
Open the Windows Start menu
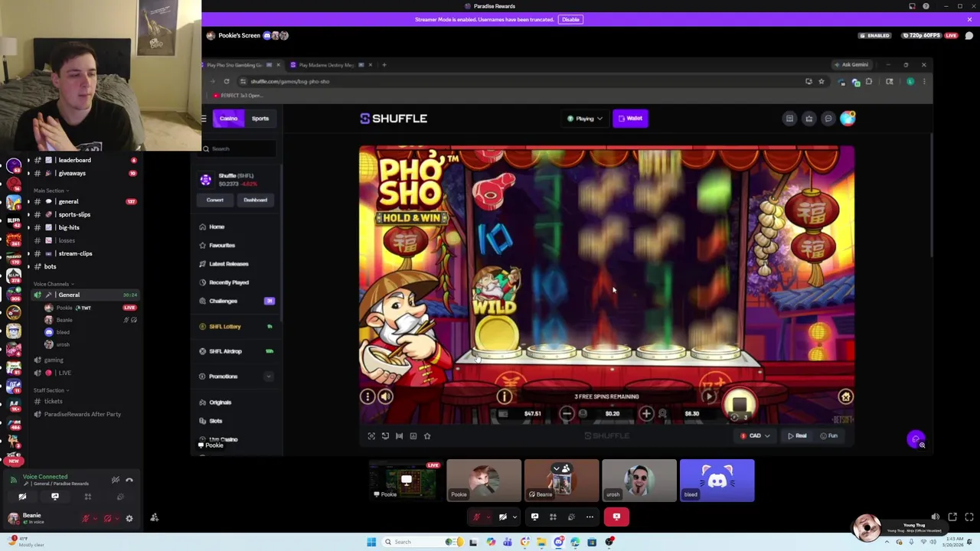pyautogui.click(x=371, y=542)
